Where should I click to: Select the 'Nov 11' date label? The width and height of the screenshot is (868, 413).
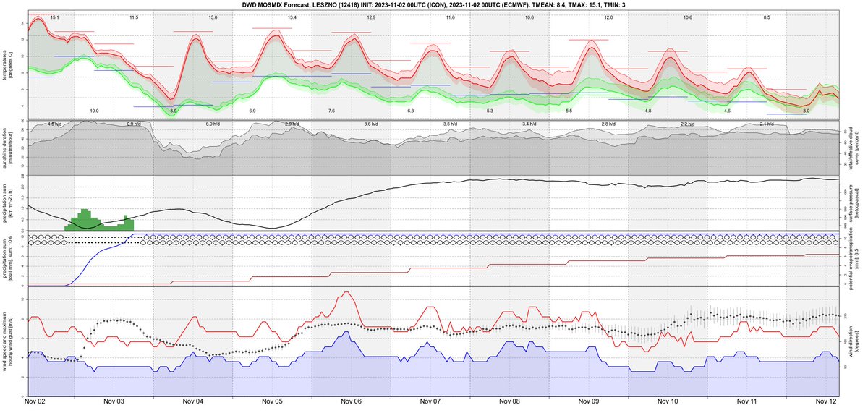[746, 401]
